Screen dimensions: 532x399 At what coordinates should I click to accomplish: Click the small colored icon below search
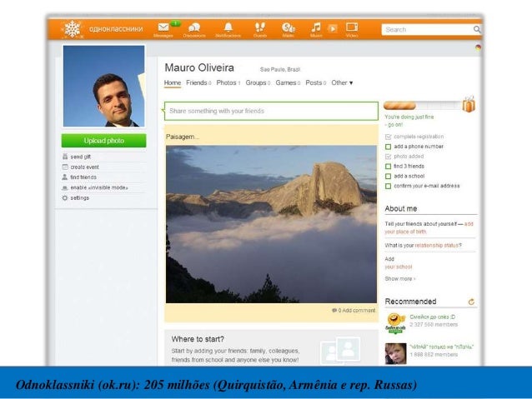pyautogui.click(x=478, y=47)
